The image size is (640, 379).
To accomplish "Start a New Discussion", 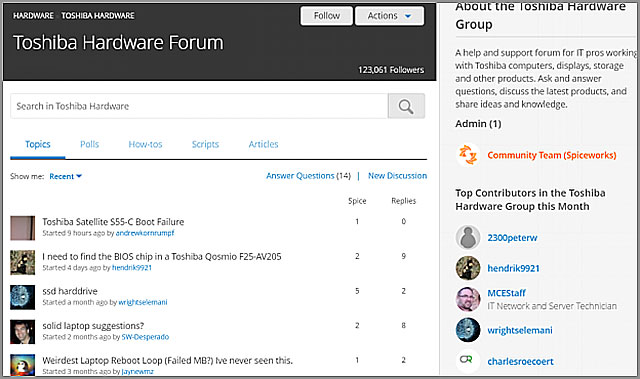I will [398, 176].
